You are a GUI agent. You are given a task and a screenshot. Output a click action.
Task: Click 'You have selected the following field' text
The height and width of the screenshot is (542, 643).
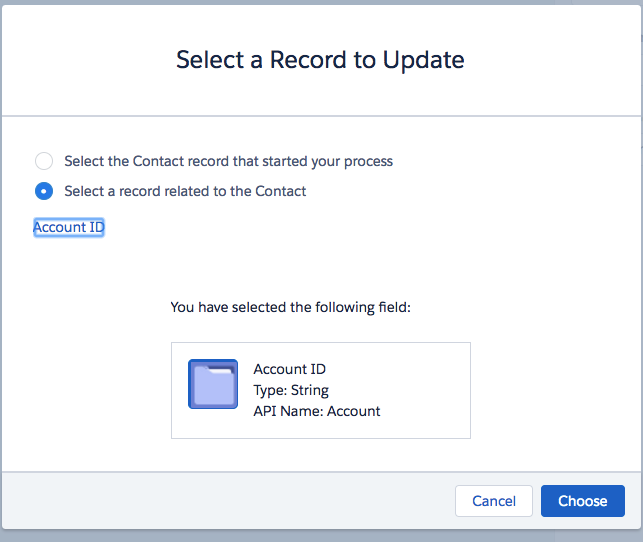(290, 307)
